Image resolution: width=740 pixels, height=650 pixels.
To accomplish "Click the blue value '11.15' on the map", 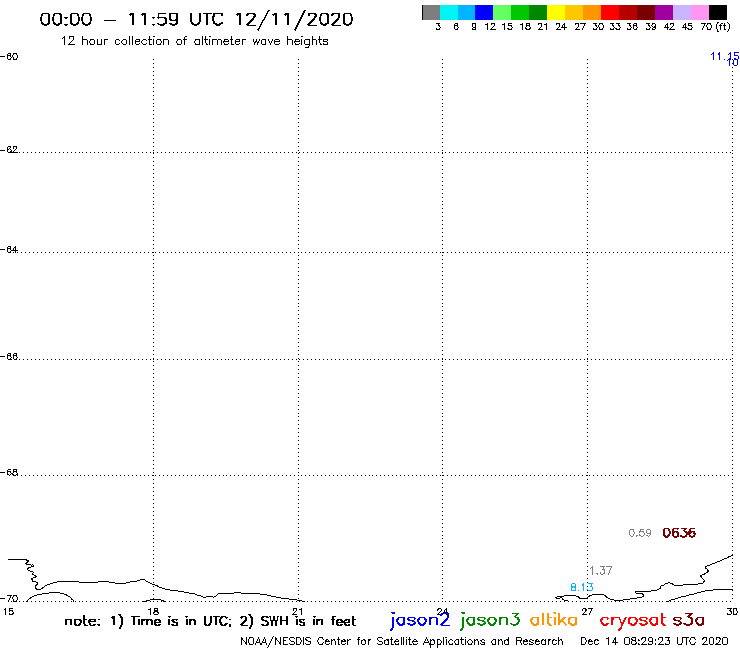I will pos(724,56).
